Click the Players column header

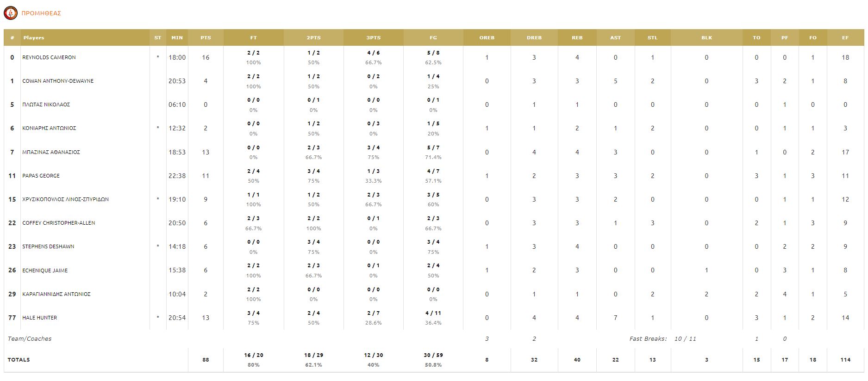(34, 37)
